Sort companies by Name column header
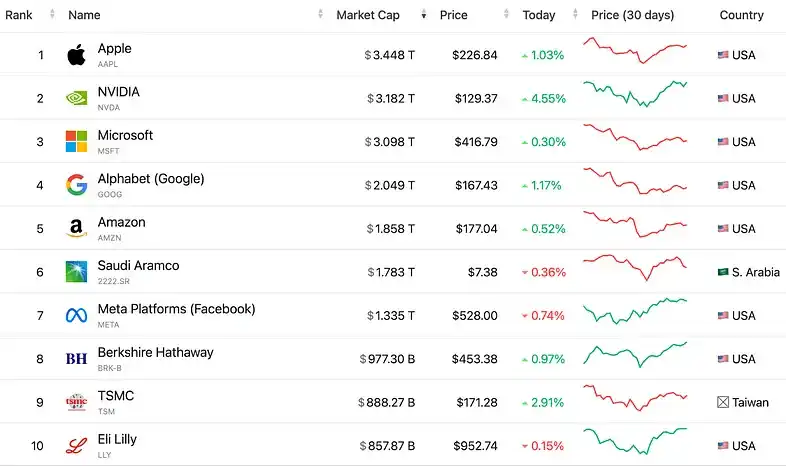 point(84,15)
